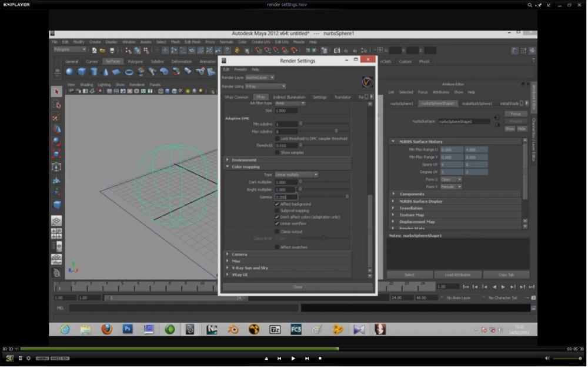Create a NURBS cube from the shelf

pos(81,72)
